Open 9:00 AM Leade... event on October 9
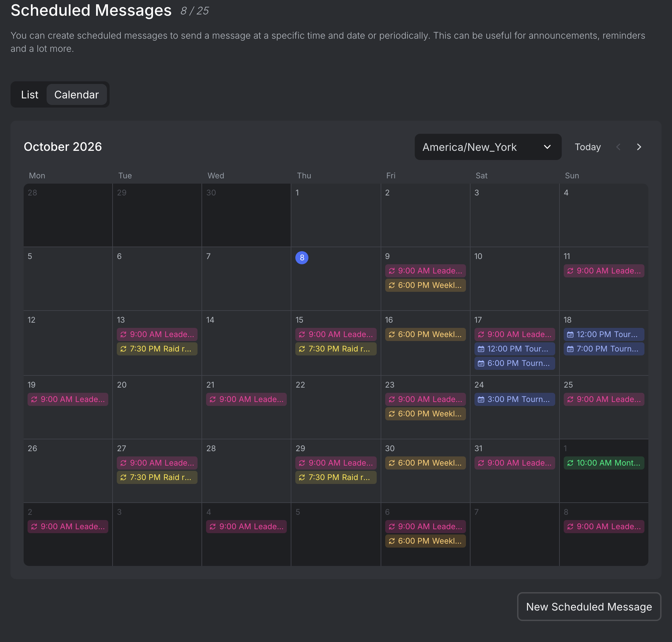The image size is (672, 642). (x=425, y=271)
